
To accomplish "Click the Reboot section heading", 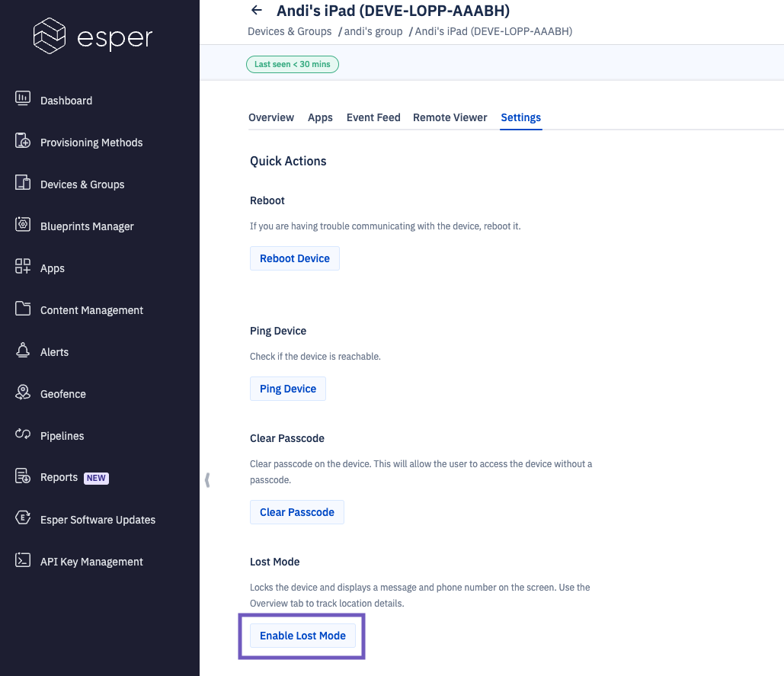I will (267, 200).
